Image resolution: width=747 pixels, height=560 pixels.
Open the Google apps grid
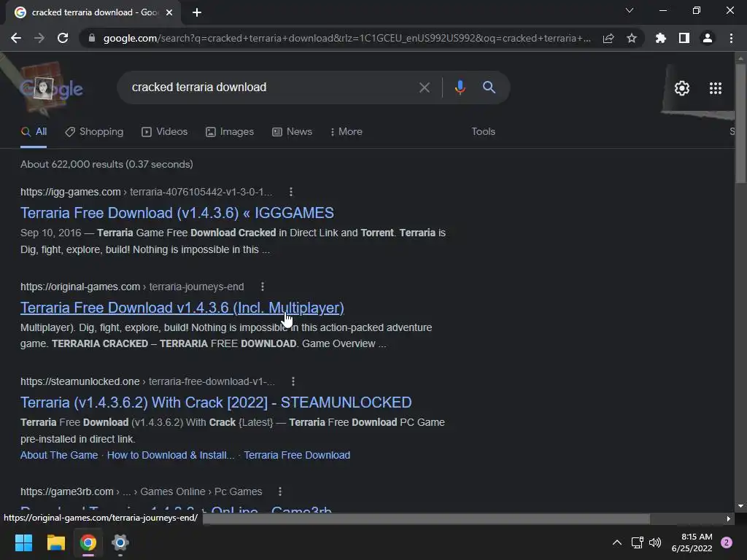[715, 88]
